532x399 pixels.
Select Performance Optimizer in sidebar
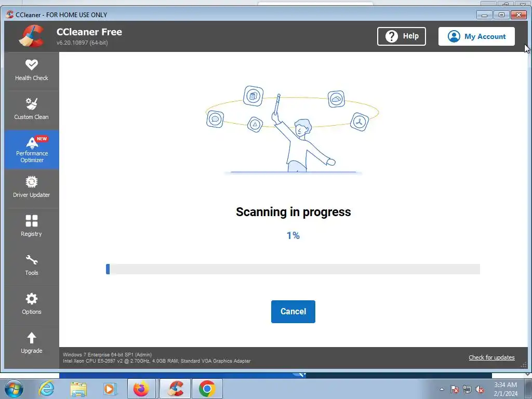pyautogui.click(x=32, y=150)
